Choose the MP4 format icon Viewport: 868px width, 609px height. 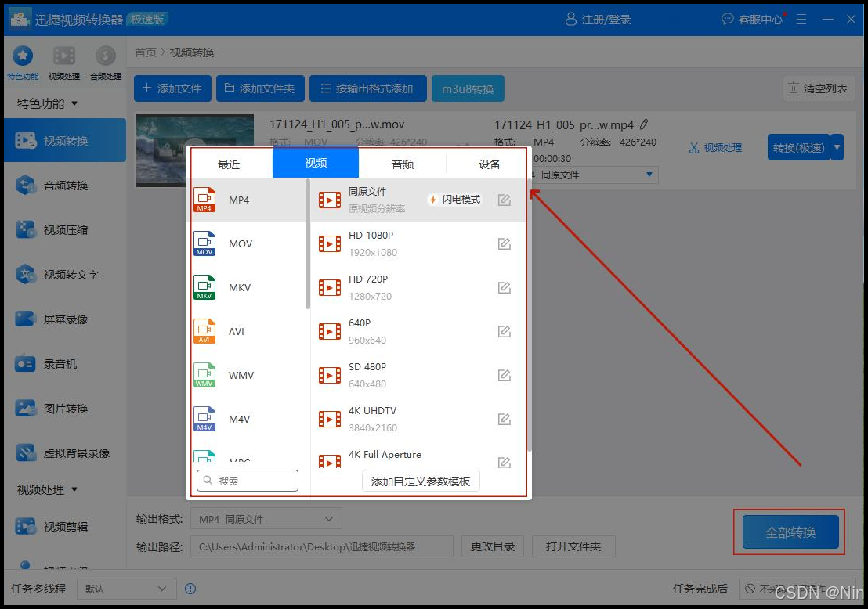pos(204,200)
